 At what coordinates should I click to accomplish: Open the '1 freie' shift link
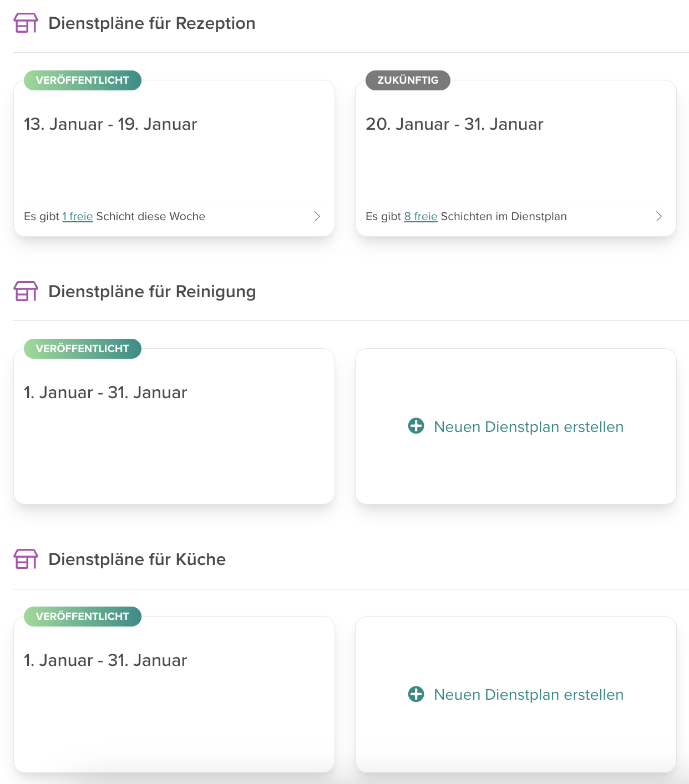pos(77,216)
